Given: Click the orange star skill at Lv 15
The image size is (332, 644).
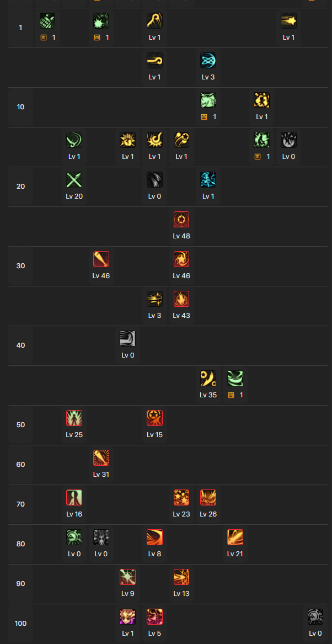Looking at the screenshot, I should [x=154, y=418].
